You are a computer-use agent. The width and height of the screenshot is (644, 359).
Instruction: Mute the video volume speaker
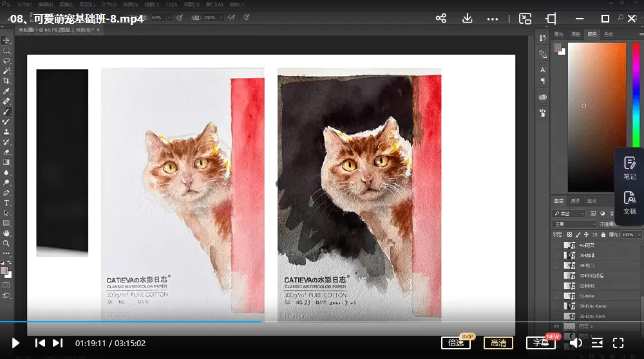(x=576, y=343)
